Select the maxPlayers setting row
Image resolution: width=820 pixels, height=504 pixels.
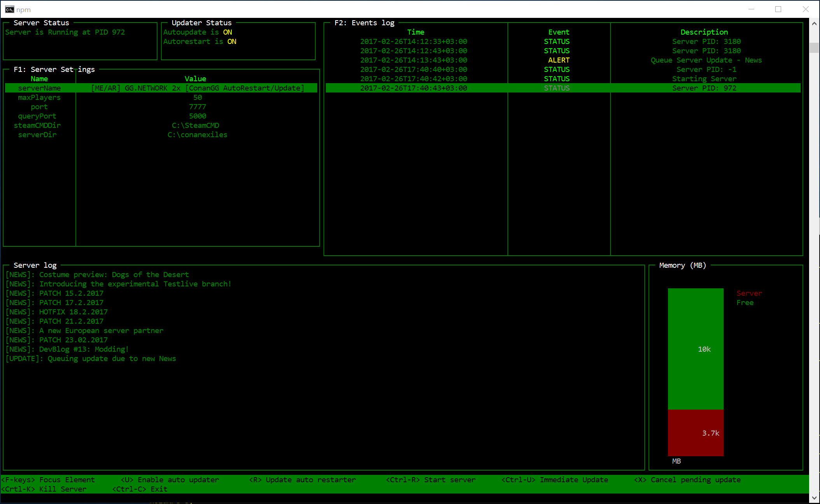(x=39, y=98)
